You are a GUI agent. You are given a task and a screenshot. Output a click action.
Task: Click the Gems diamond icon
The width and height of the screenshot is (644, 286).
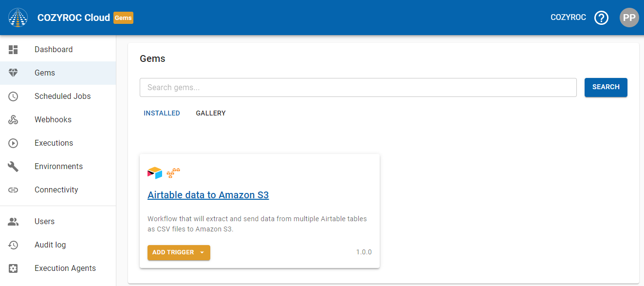pyautogui.click(x=13, y=73)
